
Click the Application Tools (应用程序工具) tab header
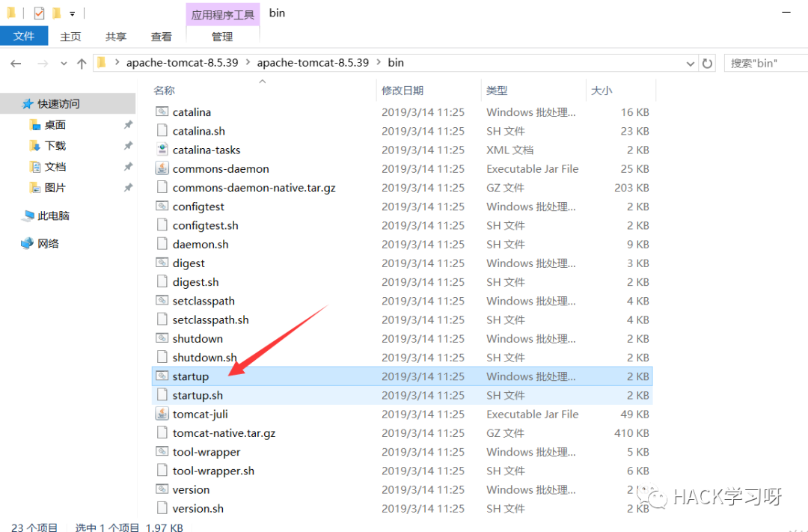pyautogui.click(x=223, y=14)
